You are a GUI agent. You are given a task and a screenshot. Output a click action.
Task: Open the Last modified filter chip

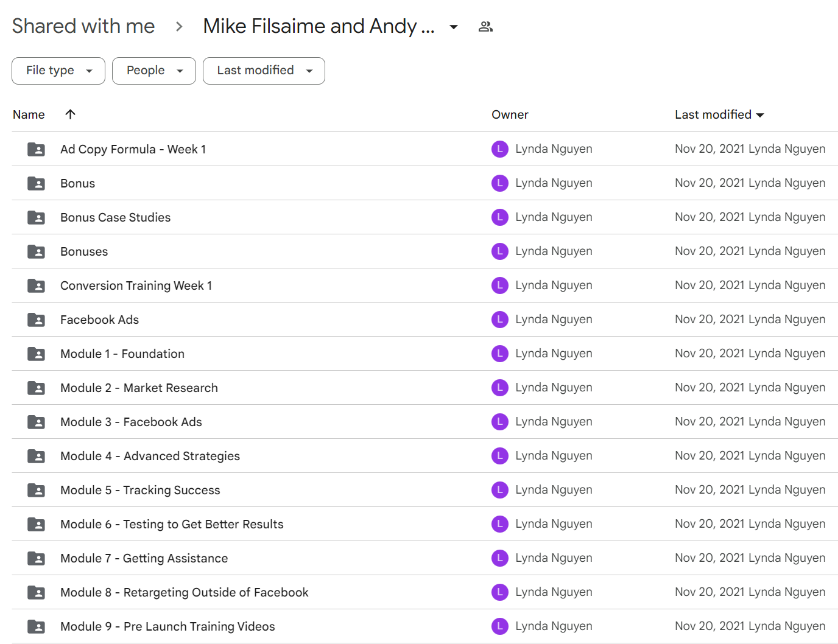click(x=264, y=71)
